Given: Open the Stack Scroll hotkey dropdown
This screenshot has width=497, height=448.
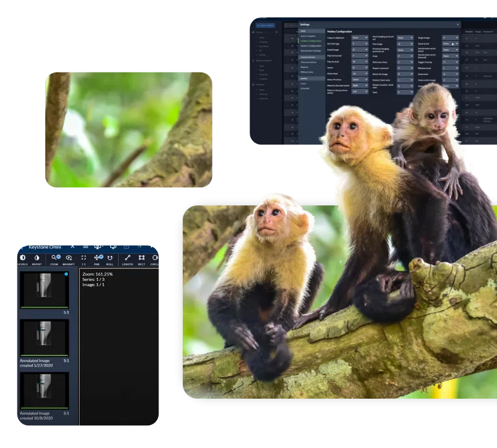Looking at the screenshot, I should [x=451, y=43].
